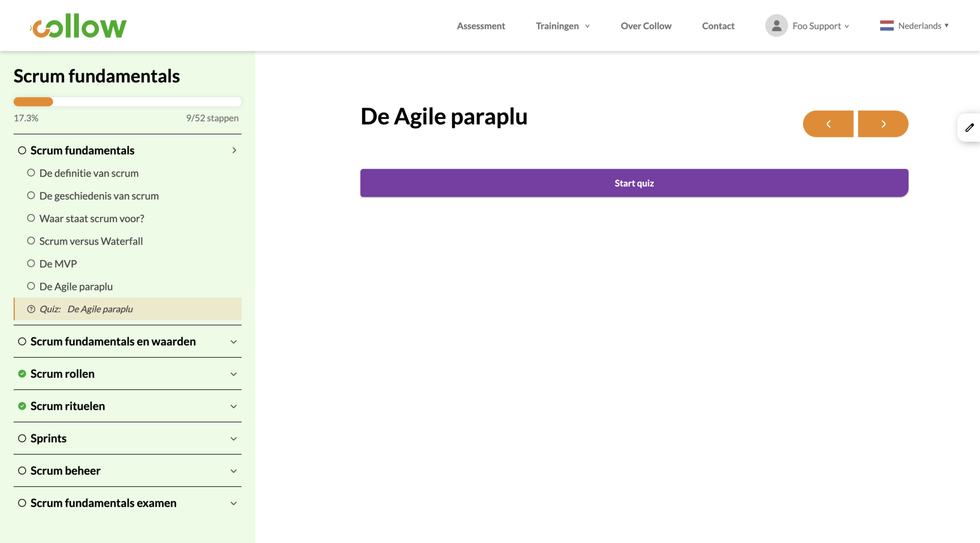
Task: Open the Trainingen menu item
Action: coord(557,26)
